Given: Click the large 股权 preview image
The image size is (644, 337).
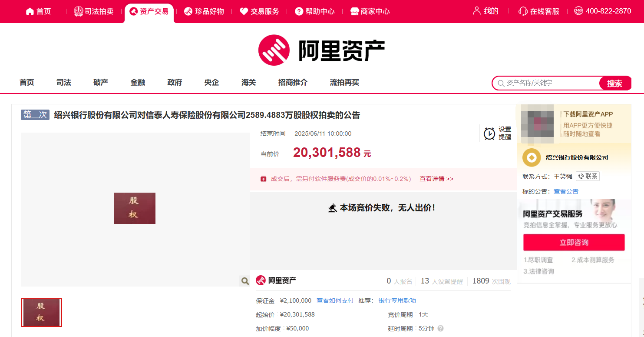Looking at the screenshot, I should tap(135, 208).
